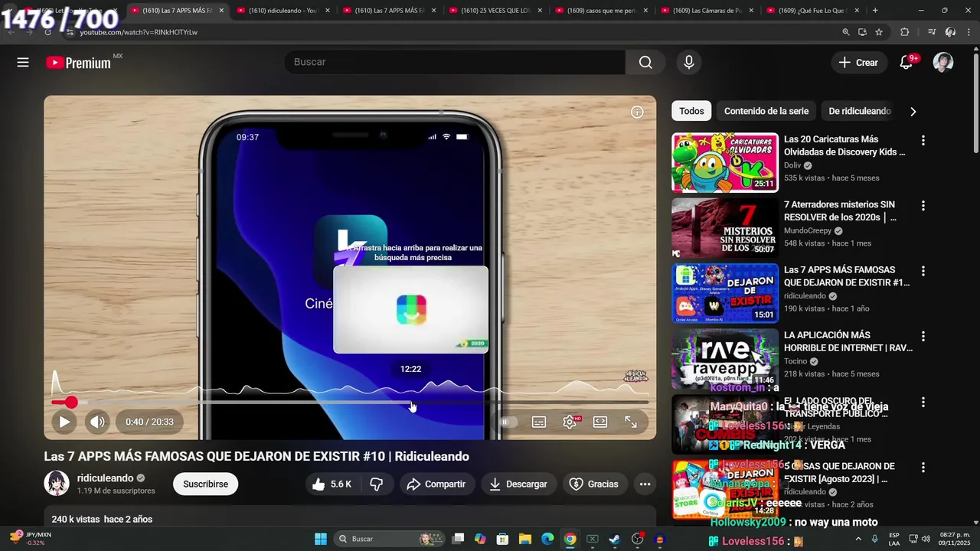Go to YouTube Premium home logo
Viewport: 980px width, 551px height.
(x=80, y=63)
